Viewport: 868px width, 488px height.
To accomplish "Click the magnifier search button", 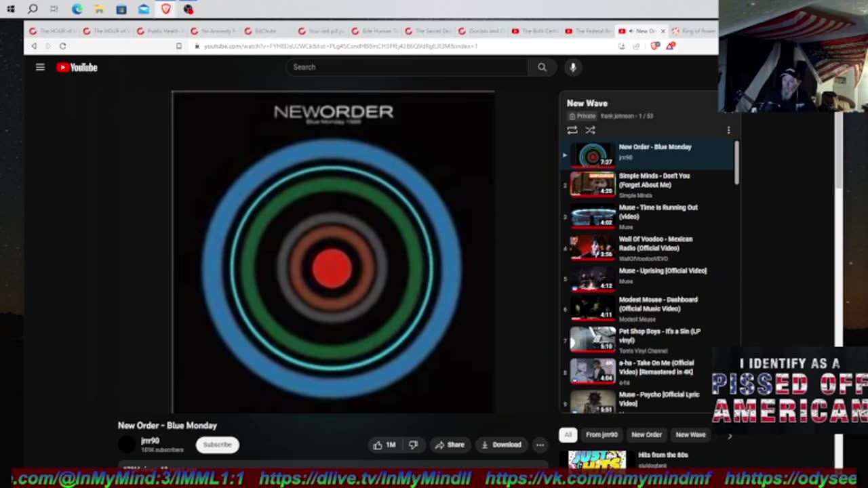I will coord(542,67).
